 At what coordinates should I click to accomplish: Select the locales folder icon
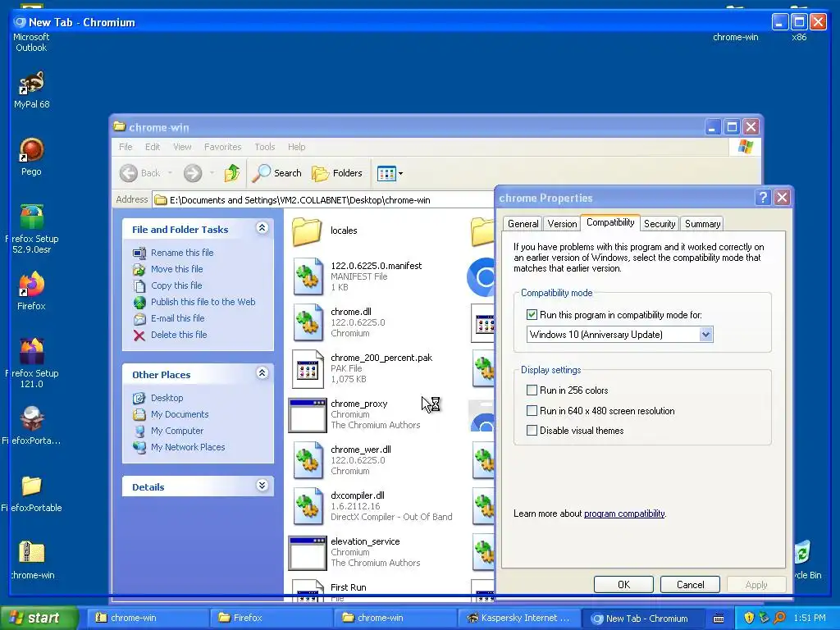click(x=307, y=231)
